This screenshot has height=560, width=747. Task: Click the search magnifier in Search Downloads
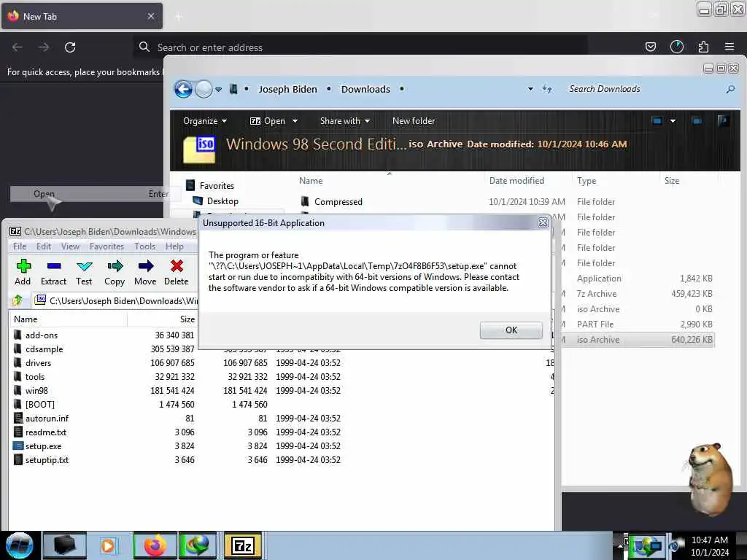point(729,89)
